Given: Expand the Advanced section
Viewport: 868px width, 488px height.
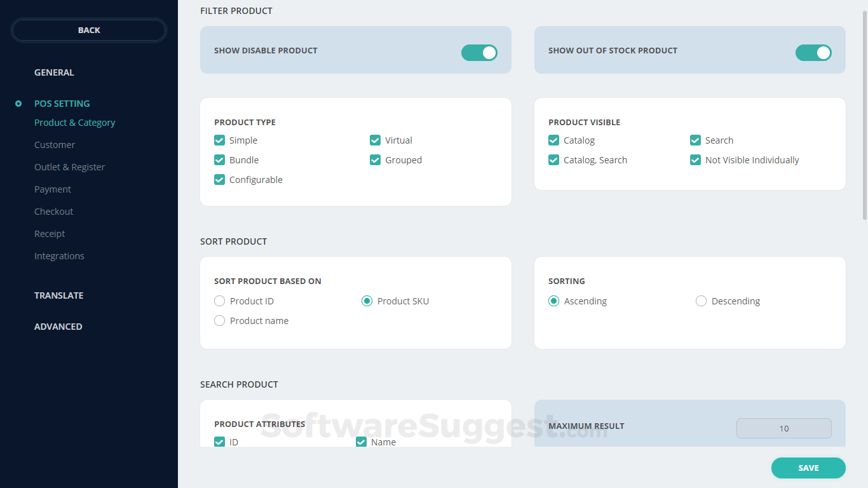Looking at the screenshot, I should pyautogui.click(x=58, y=327).
